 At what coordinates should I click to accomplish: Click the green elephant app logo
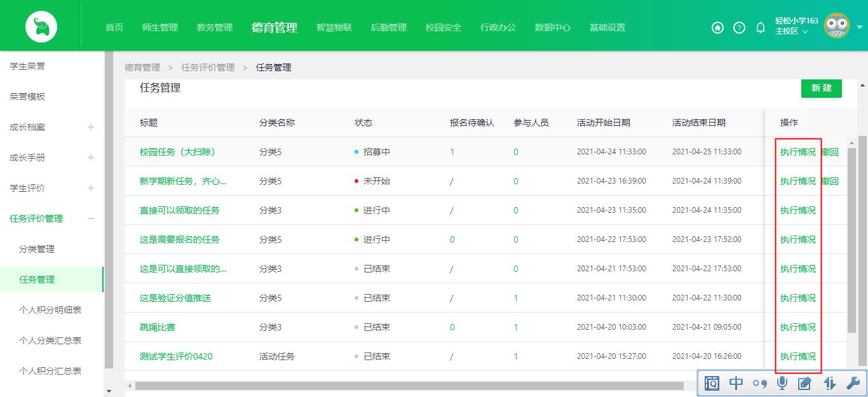coord(41,25)
